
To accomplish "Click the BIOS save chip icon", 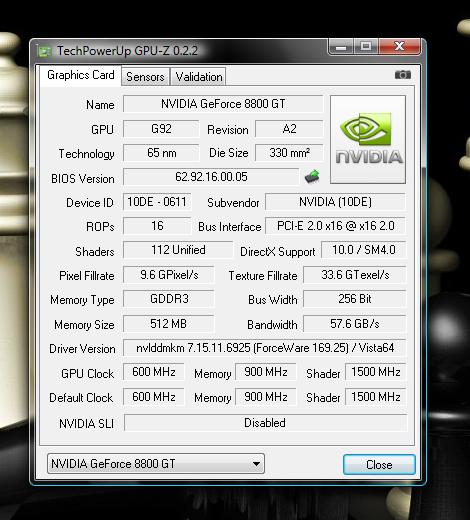I will [312, 176].
